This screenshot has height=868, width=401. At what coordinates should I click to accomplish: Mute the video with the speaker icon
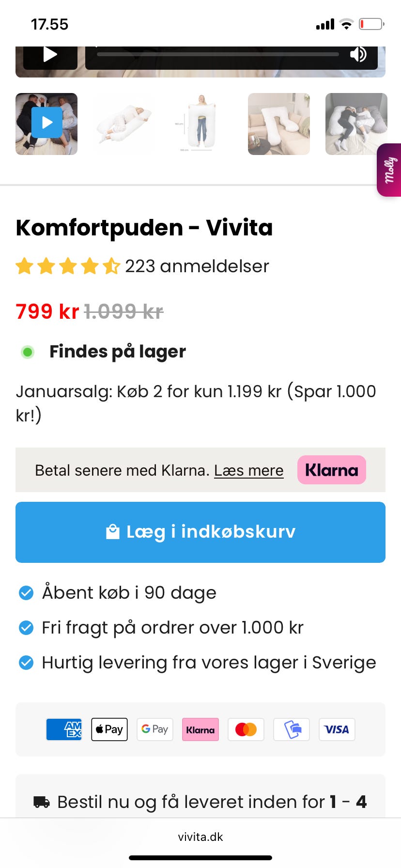coord(358,54)
